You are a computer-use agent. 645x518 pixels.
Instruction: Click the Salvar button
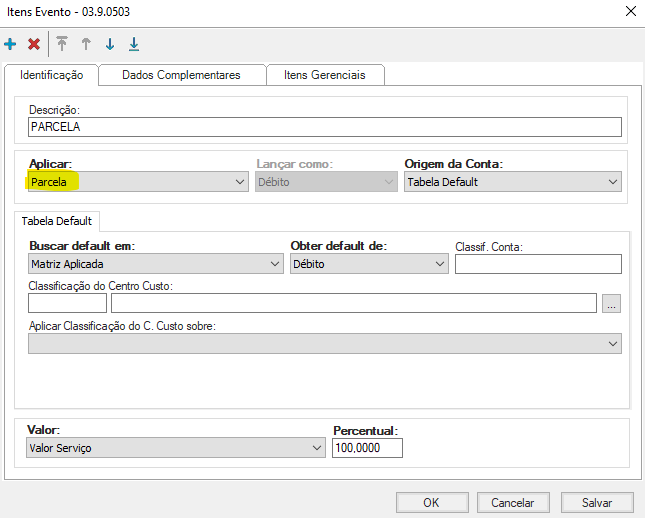(x=597, y=502)
